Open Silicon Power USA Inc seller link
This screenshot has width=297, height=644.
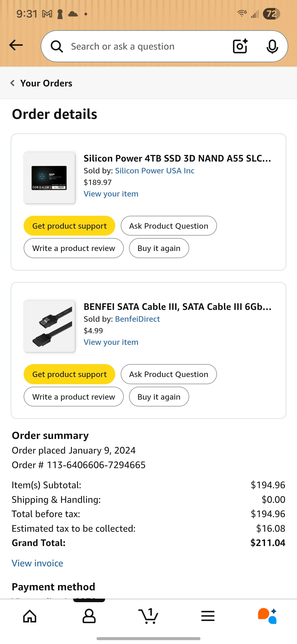pyautogui.click(x=155, y=171)
